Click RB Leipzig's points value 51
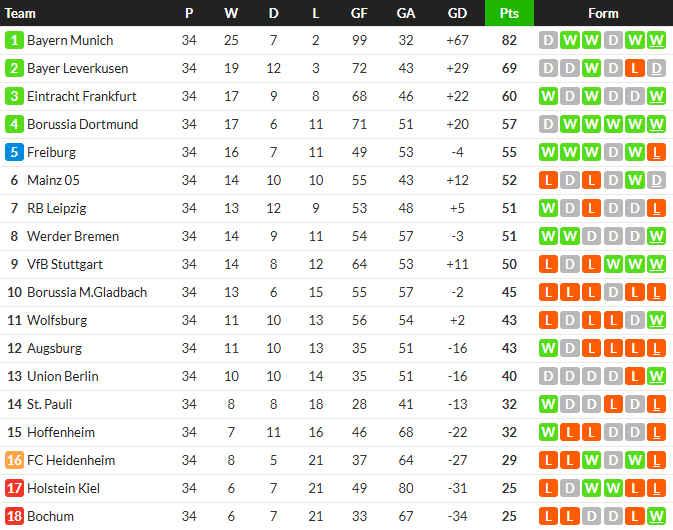 (509, 209)
